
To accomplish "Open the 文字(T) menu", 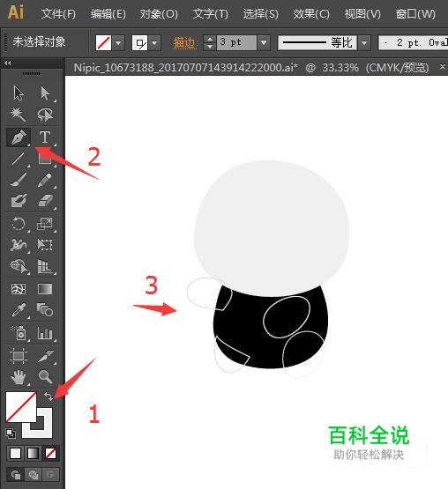I will (x=211, y=14).
